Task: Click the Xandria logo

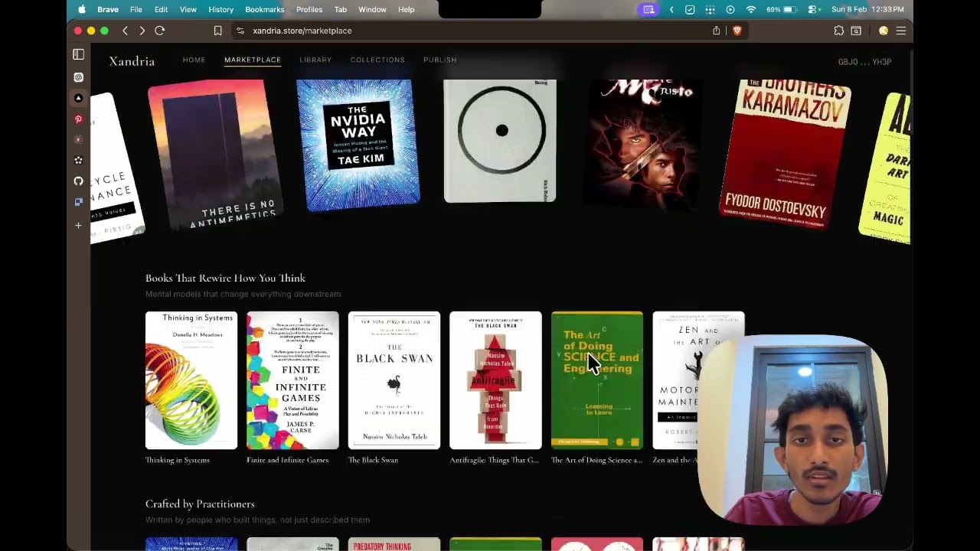Action: tap(132, 61)
